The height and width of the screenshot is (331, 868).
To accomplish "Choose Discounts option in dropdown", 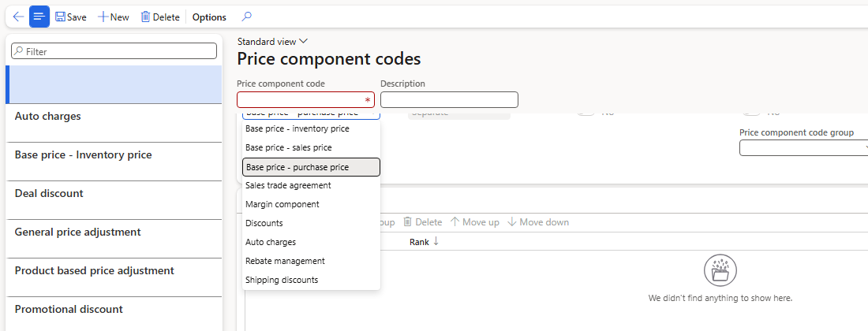I will coord(311,223).
